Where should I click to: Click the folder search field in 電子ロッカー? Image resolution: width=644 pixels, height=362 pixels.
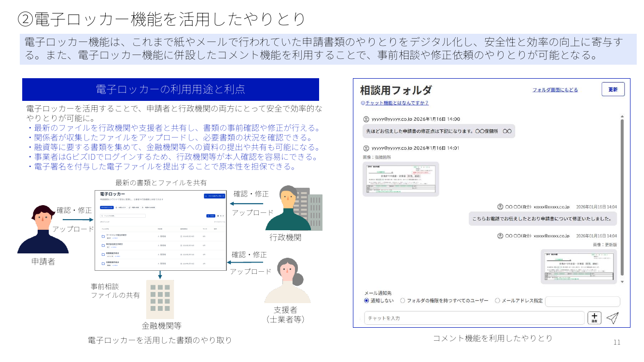[123, 216]
